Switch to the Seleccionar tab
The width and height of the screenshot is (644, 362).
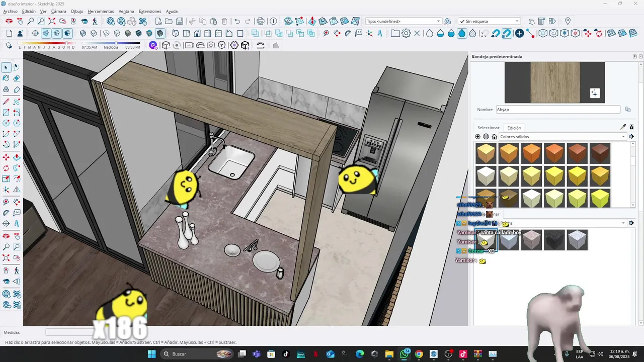[489, 128]
